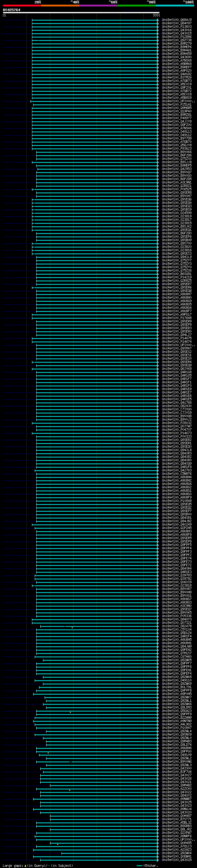This screenshot has height=868, width=197.
Task: Click the UniRef100_Q0DWH1 label
Action: coord(177,856)
